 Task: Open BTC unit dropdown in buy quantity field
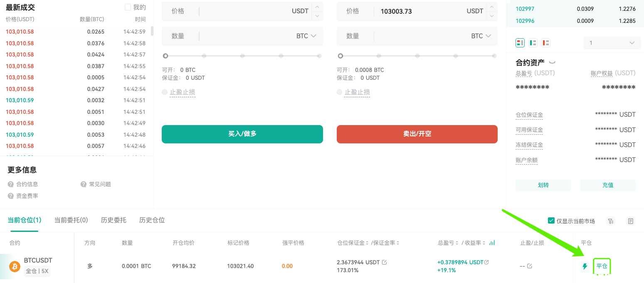coord(307,36)
